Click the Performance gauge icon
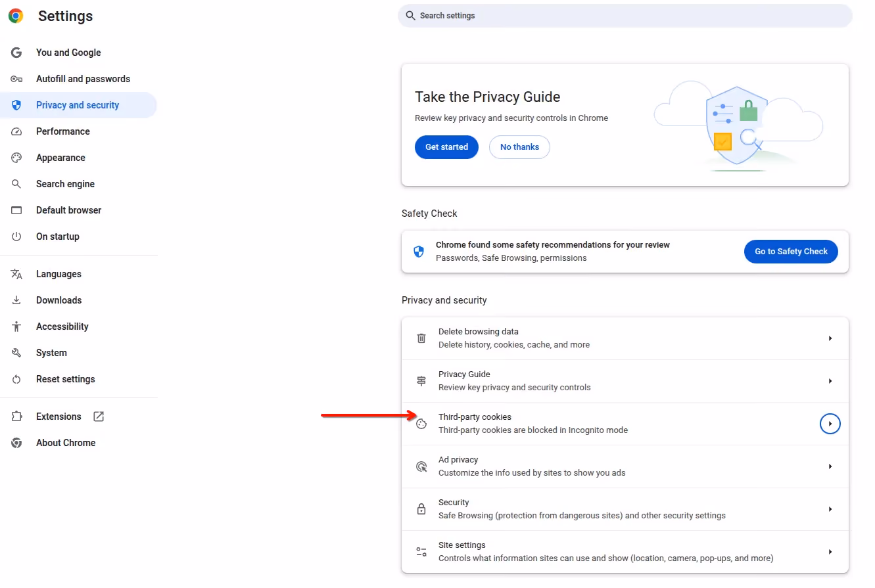The image size is (875, 588). 16,131
